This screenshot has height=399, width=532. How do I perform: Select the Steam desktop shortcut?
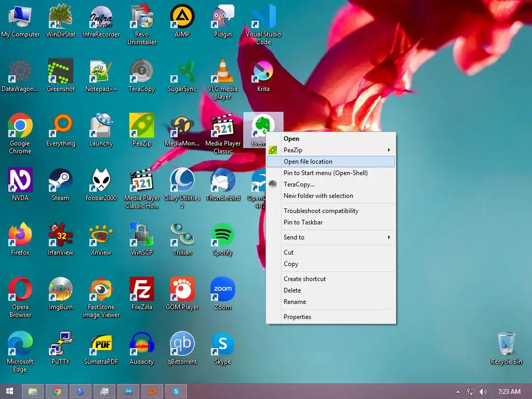tap(60, 184)
